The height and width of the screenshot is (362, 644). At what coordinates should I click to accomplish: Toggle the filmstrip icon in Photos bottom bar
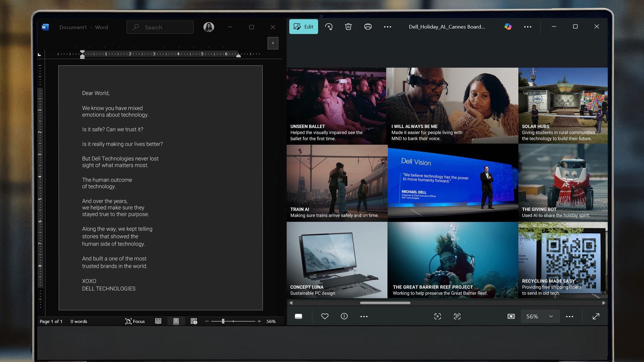pyautogui.click(x=299, y=316)
